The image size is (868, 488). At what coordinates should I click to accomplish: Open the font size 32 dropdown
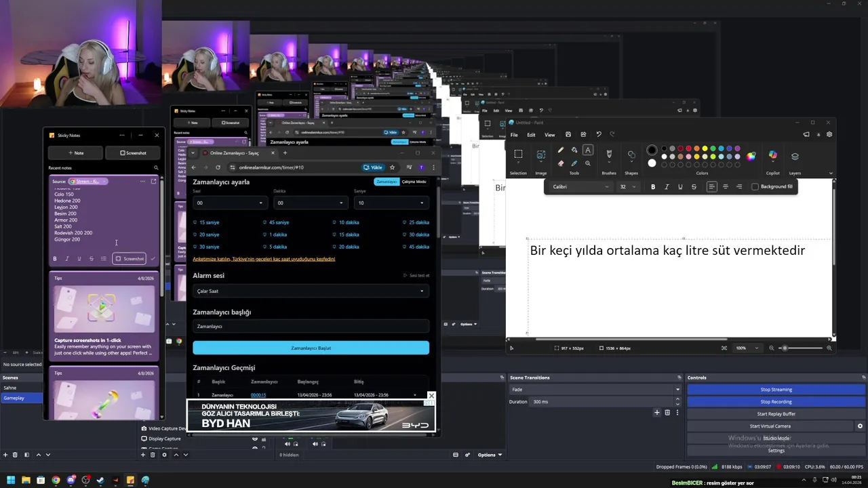[629, 186]
